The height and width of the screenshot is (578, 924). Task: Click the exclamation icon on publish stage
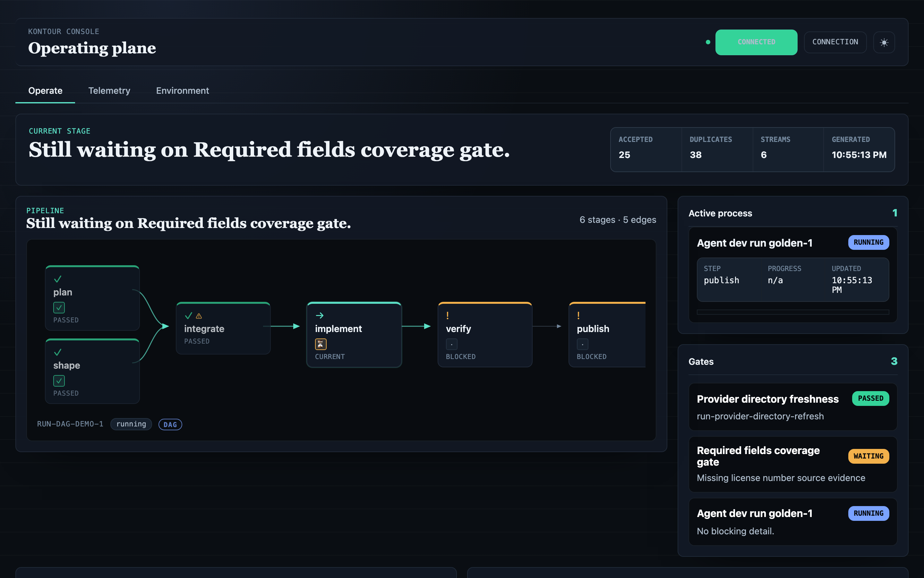click(x=578, y=315)
